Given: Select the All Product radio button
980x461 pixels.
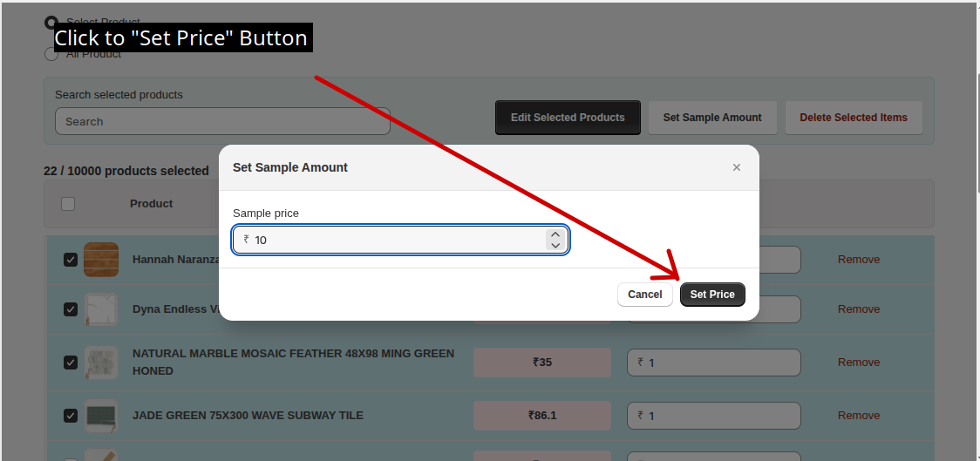Looking at the screenshot, I should [51, 54].
